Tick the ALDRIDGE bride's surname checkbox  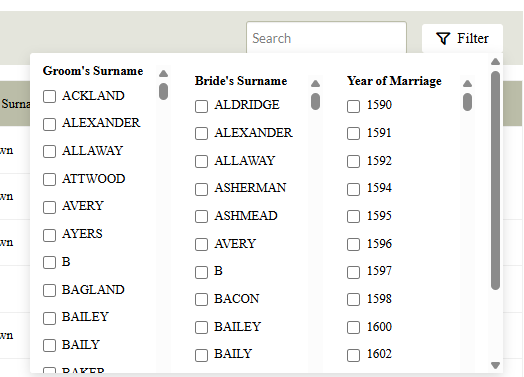coord(202,106)
